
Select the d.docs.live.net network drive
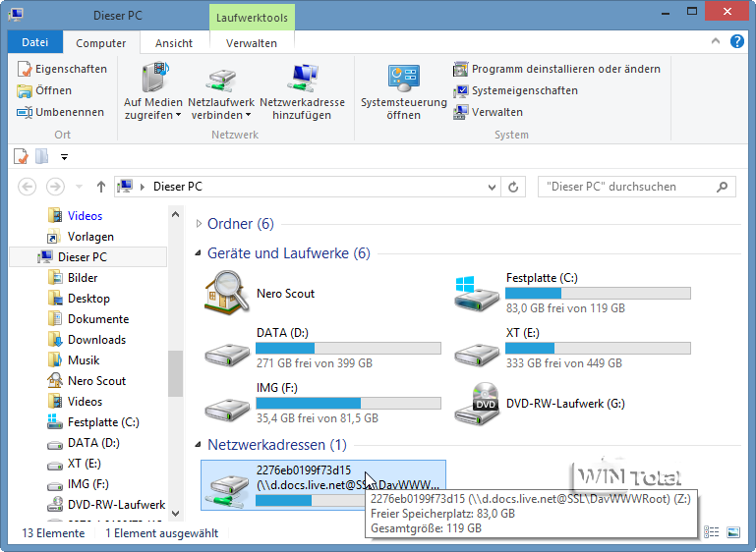[323, 485]
